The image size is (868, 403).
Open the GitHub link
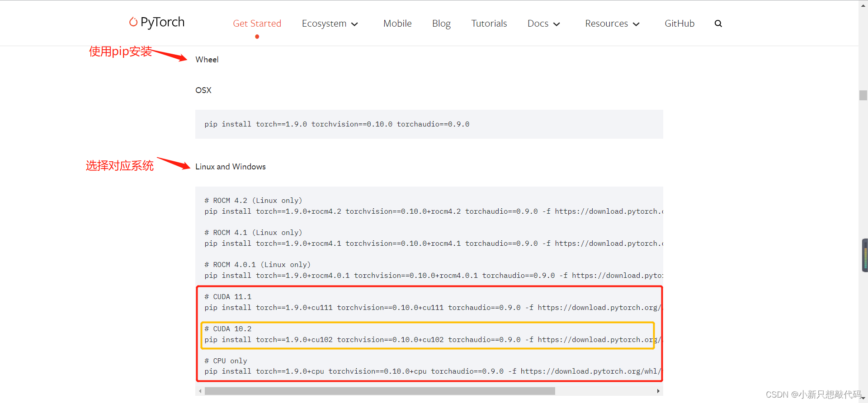[x=679, y=23]
